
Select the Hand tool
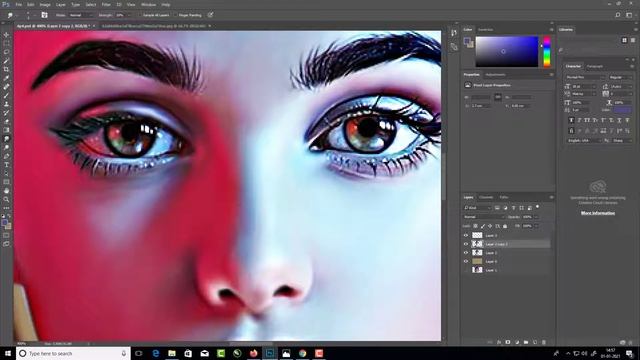(x=6, y=191)
